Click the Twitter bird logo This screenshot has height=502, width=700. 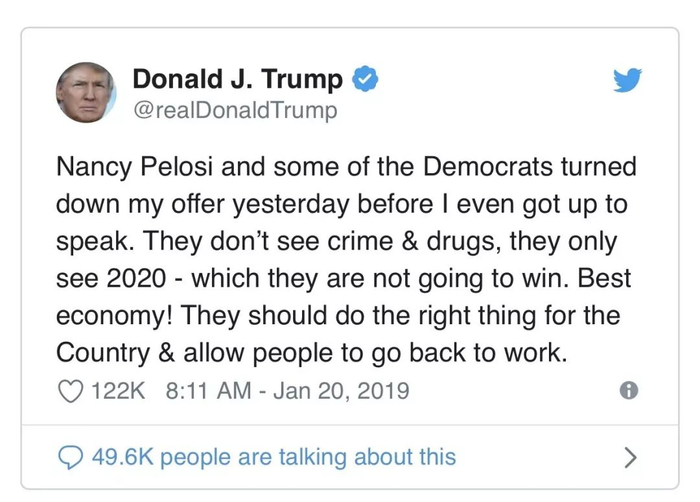click(x=627, y=80)
